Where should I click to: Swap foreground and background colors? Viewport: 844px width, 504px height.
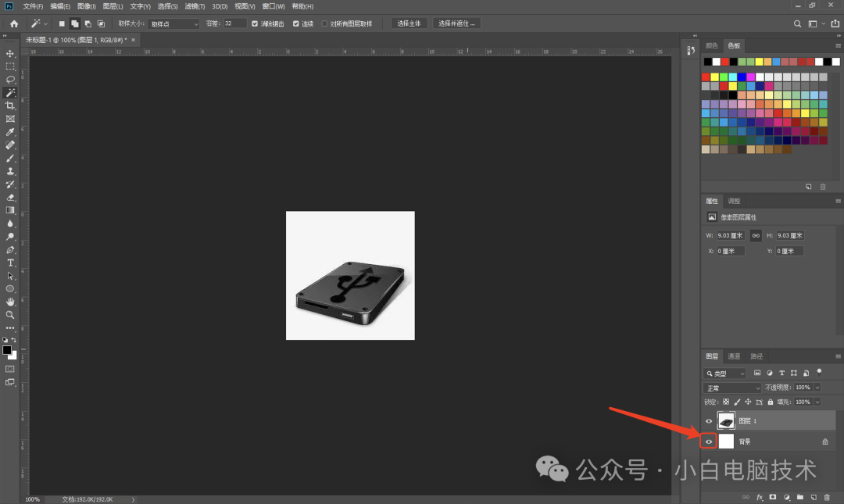click(13, 340)
